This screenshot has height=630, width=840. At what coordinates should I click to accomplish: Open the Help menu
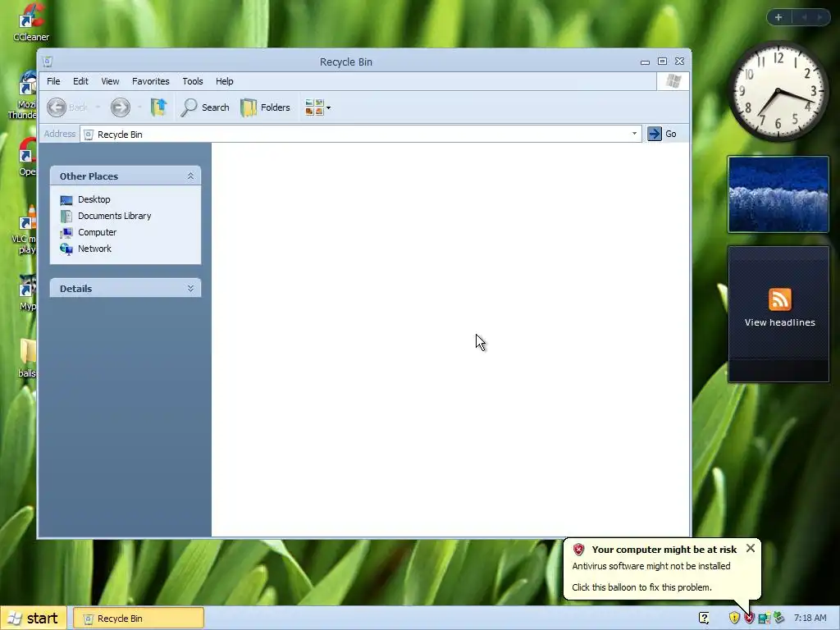point(225,81)
